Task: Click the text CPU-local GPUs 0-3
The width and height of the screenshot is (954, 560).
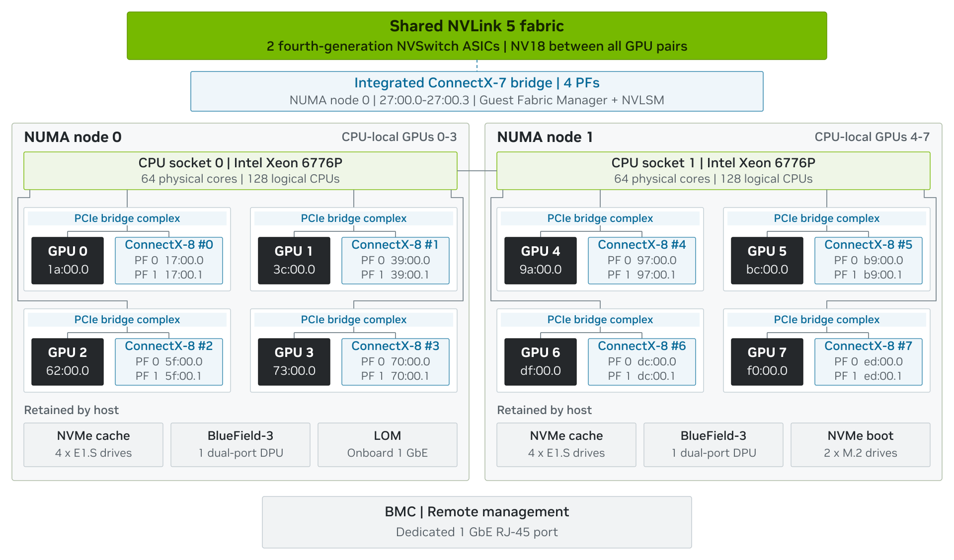Action: coord(399,137)
